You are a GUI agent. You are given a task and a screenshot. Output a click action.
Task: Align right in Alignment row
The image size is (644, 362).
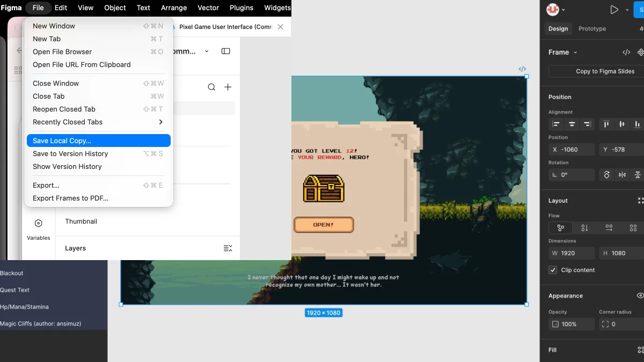(588, 124)
